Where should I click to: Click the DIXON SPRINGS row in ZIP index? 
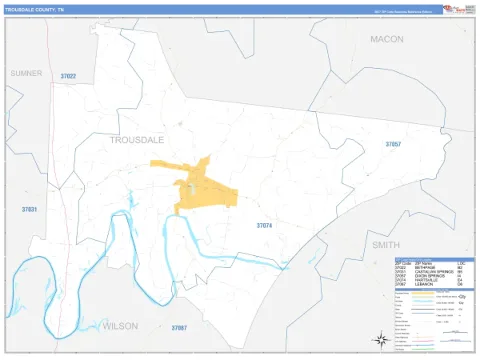point(430,276)
